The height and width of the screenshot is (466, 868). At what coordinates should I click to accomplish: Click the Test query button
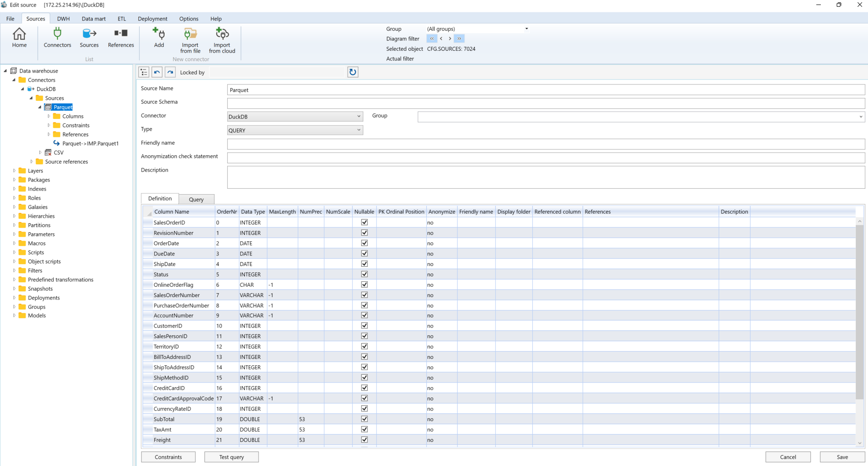(231, 457)
